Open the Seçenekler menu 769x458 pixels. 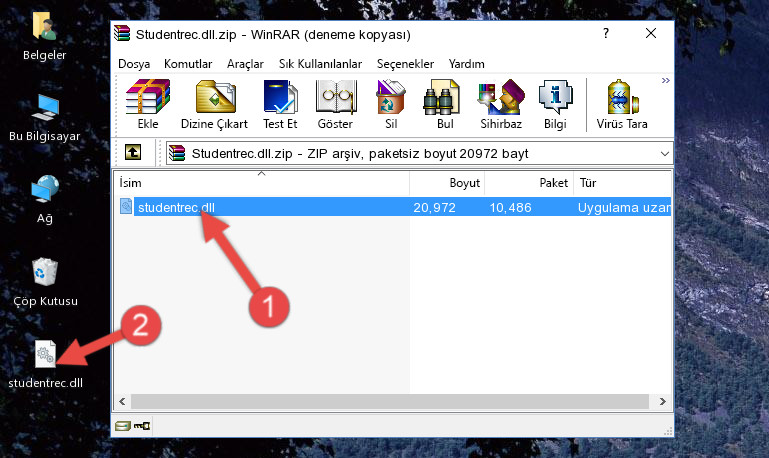[x=405, y=64]
